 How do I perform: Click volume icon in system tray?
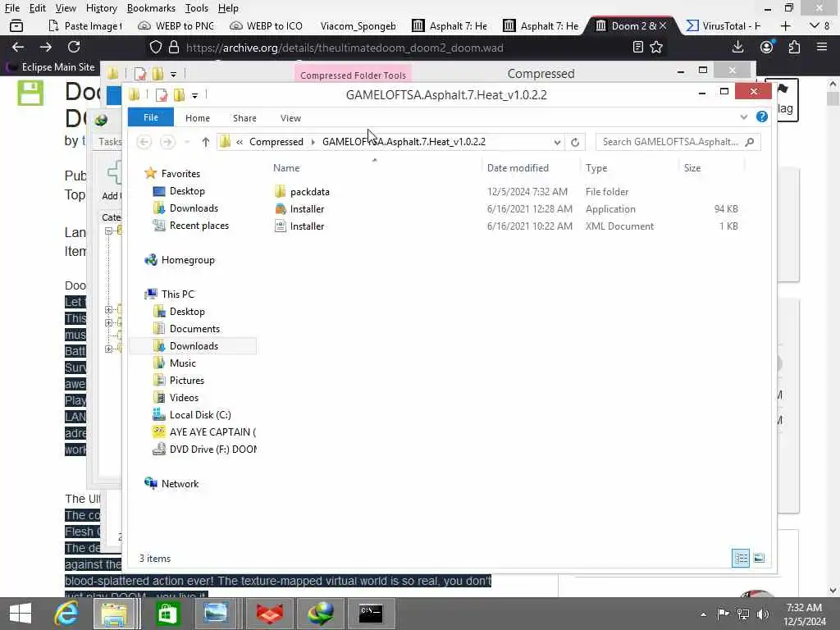pos(763,614)
